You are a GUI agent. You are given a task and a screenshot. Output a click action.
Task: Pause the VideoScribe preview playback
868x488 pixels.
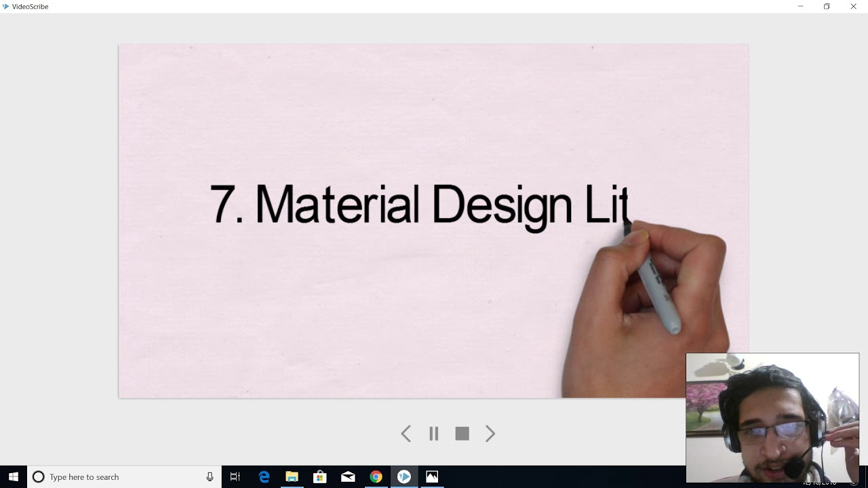click(434, 434)
